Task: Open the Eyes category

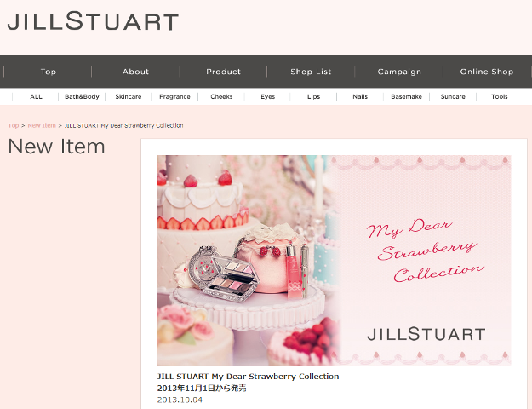Action: point(267,97)
